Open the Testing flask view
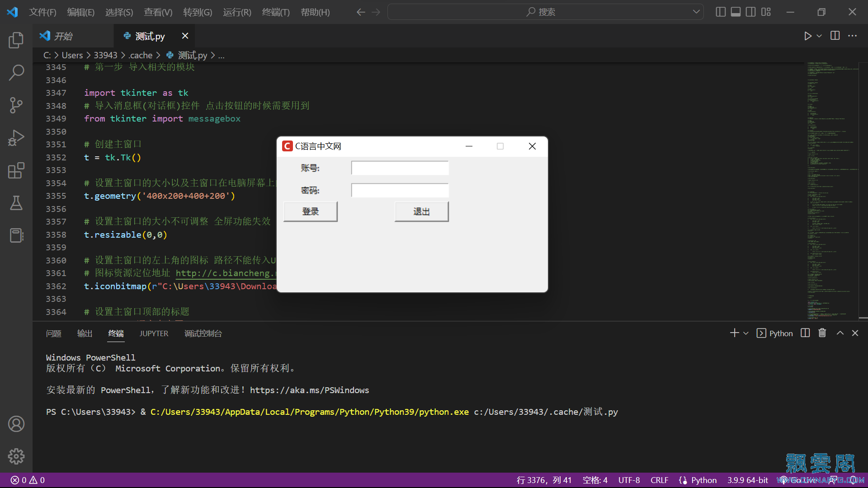 pyautogui.click(x=16, y=203)
